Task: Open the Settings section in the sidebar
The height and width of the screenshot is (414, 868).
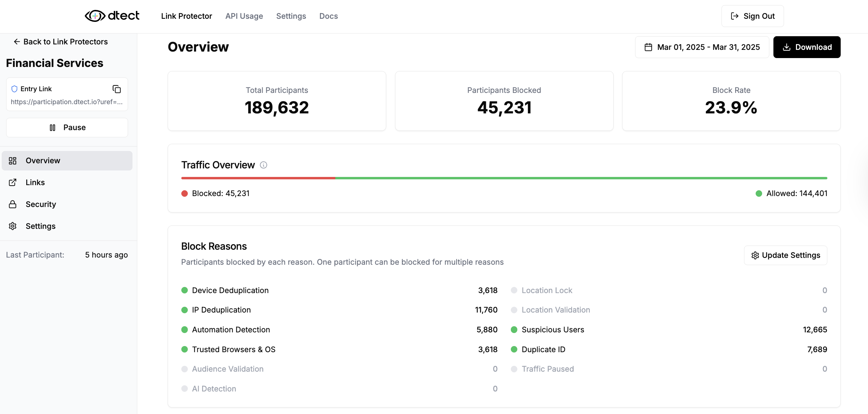Action: coord(40,226)
